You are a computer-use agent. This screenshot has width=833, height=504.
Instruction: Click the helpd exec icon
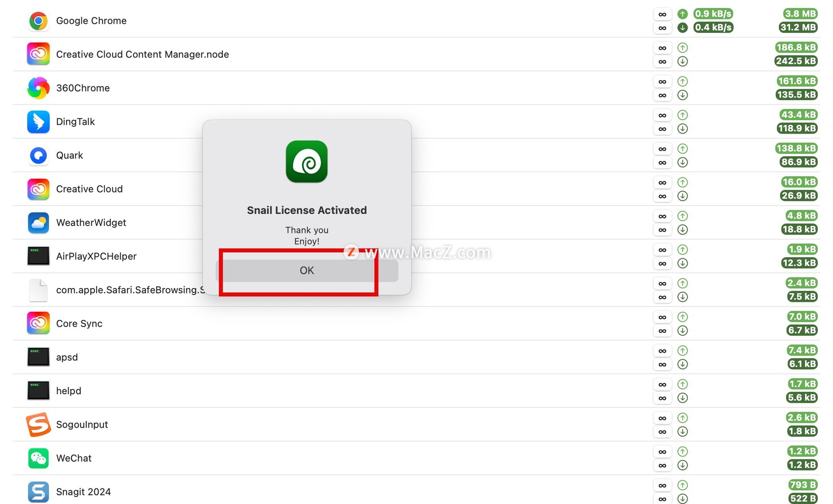38,390
